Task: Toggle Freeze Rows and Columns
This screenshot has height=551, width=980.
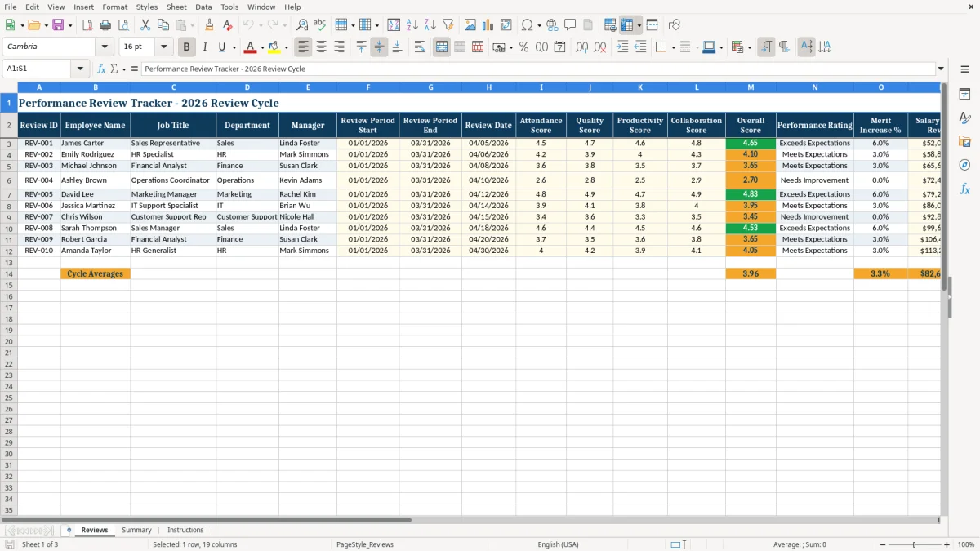Action: [627, 25]
